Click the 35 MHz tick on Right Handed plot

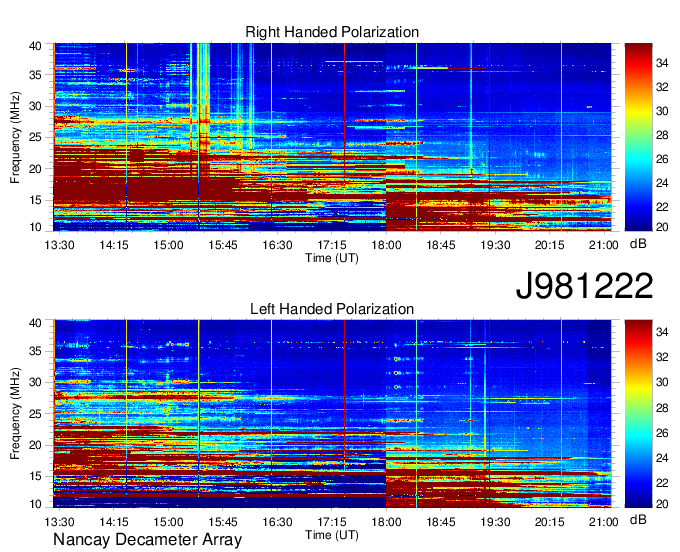tap(35, 75)
